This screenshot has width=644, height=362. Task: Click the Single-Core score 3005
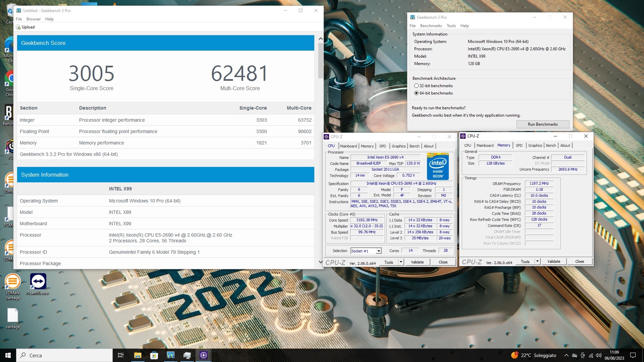click(x=91, y=73)
